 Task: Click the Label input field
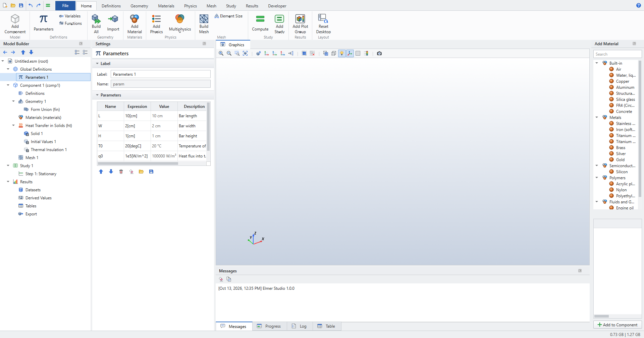(161, 74)
